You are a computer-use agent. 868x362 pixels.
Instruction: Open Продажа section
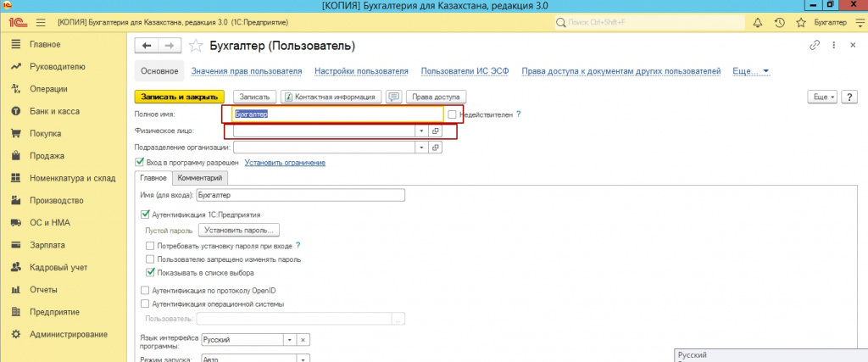tap(47, 155)
